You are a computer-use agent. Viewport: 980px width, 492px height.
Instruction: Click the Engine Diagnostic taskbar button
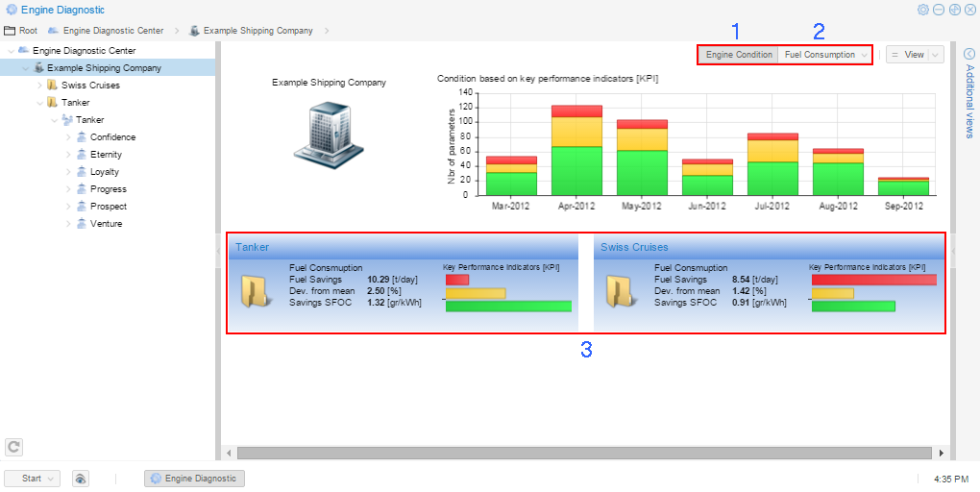194,479
